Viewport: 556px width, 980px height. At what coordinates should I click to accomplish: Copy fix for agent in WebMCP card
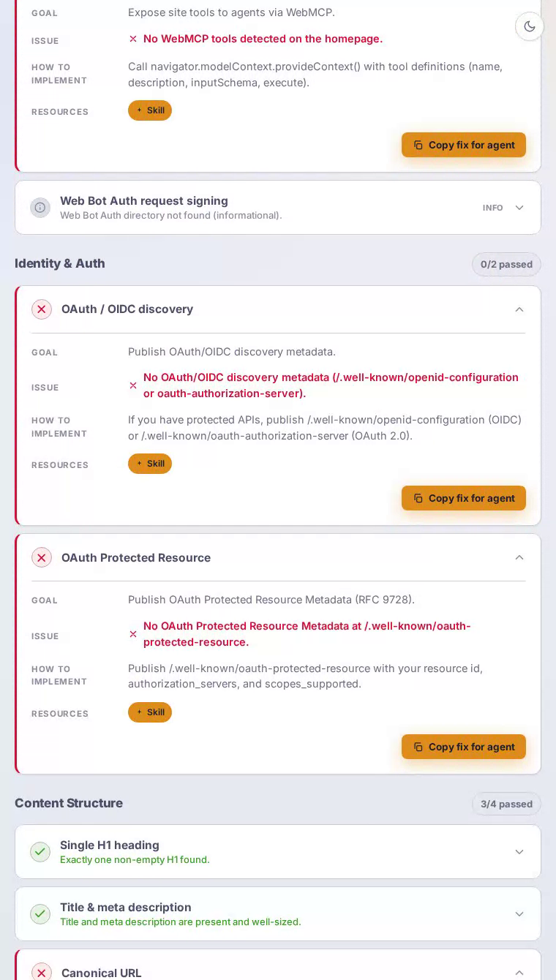pos(464,145)
